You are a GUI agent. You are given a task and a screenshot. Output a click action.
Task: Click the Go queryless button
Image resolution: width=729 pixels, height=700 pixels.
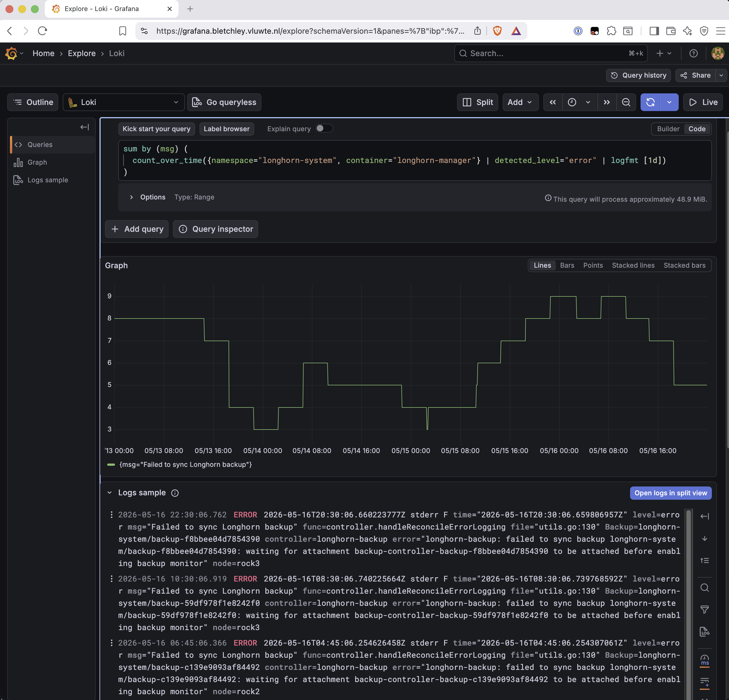tap(224, 102)
